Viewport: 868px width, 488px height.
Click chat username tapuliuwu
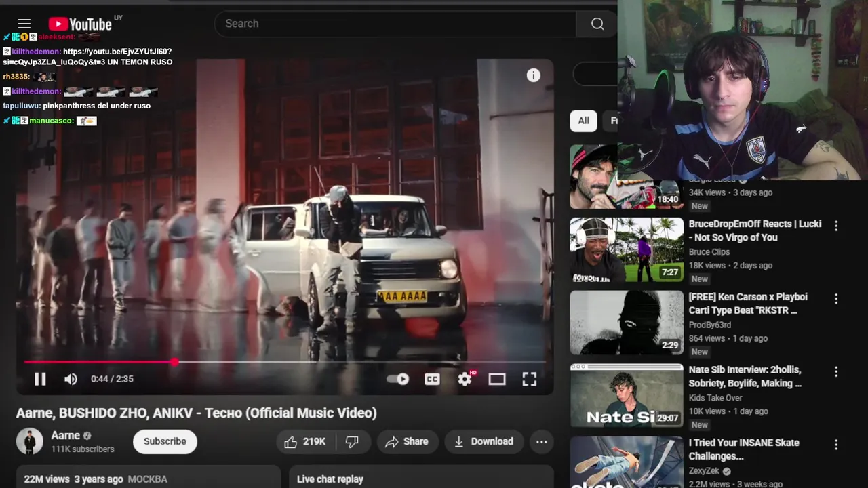click(21, 106)
